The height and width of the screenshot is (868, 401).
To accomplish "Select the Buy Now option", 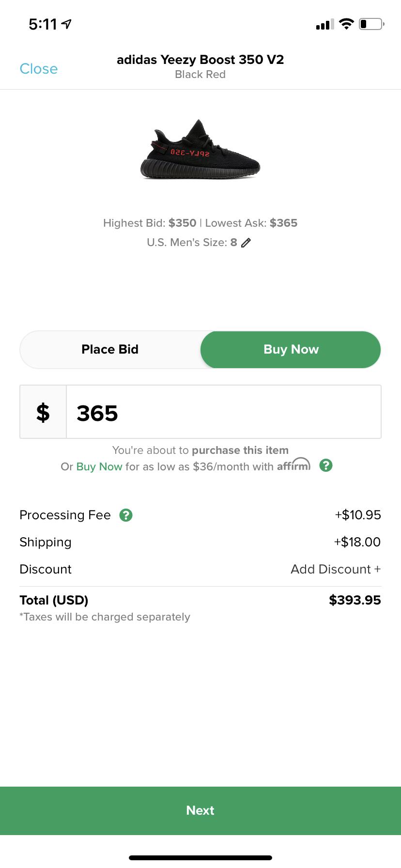I will pyautogui.click(x=291, y=349).
